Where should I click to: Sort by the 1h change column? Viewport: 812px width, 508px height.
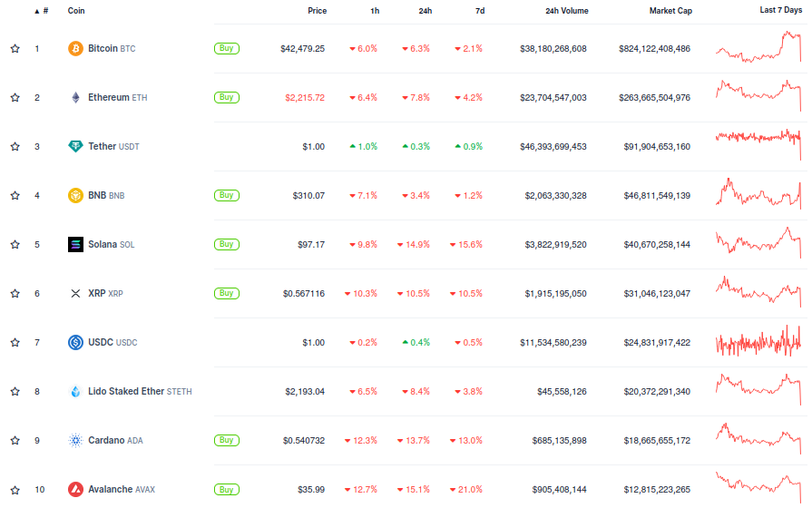click(x=375, y=11)
